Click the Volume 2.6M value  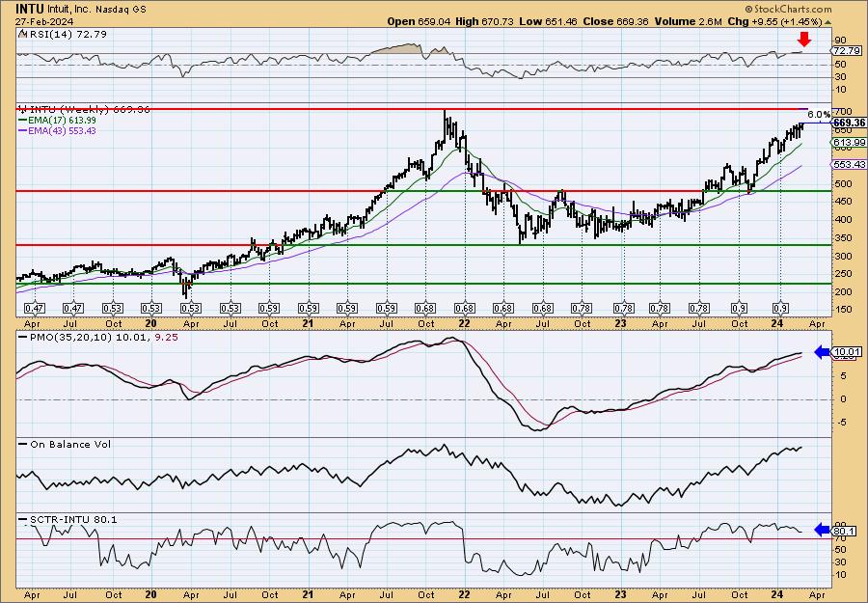tap(688, 21)
